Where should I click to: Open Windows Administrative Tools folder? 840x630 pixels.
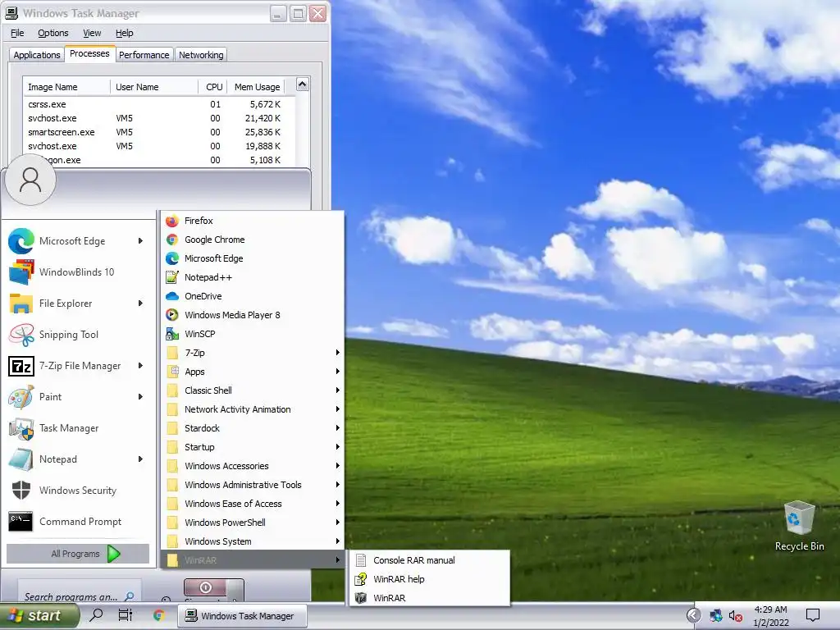pos(252,485)
